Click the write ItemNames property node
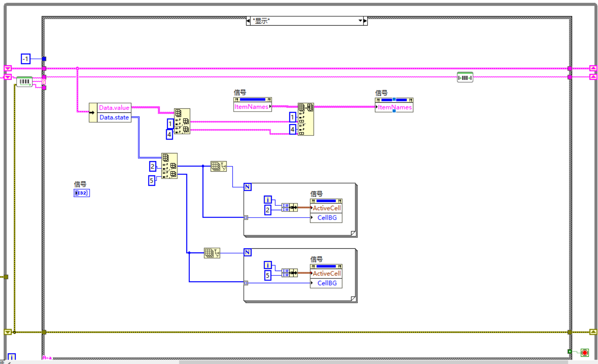 [394, 105]
